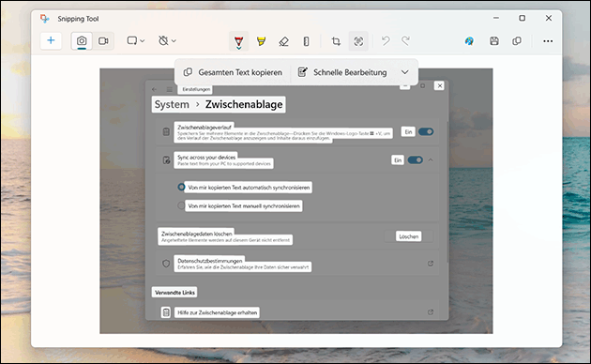This screenshot has height=364, width=591.
Task: Select the image Crop tool
Action: (x=336, y=41)
